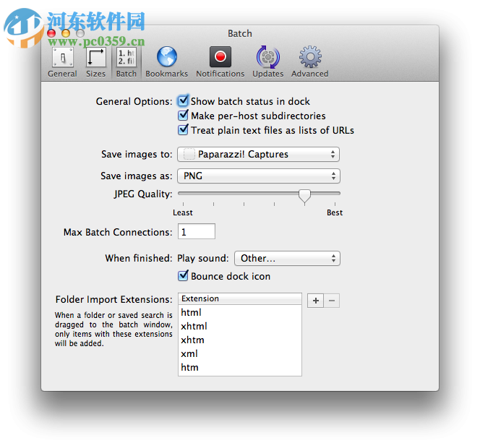Toggle Treat plain text files as lists of URLs
Screen dimensions: 480x448
pos(183,130)
